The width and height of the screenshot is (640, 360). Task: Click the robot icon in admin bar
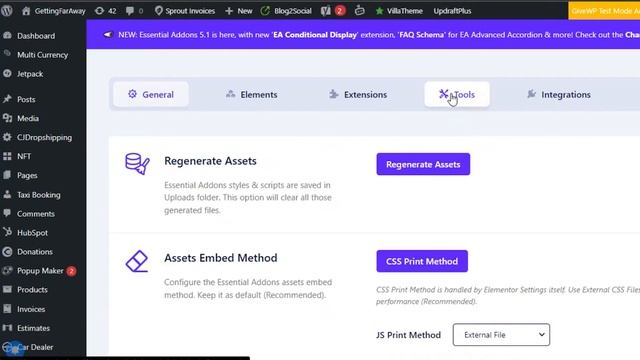click(x=360, y=11)
